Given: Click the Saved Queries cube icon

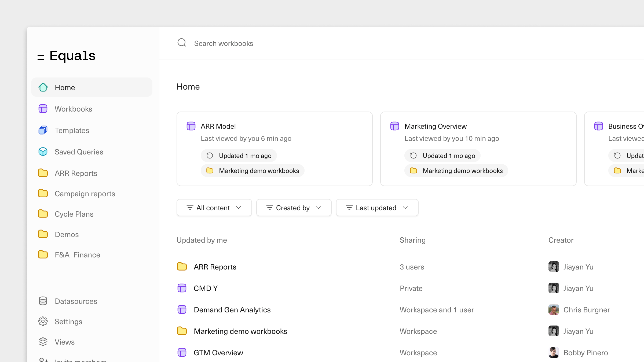Looking at the screenshot, I should 43,152.
